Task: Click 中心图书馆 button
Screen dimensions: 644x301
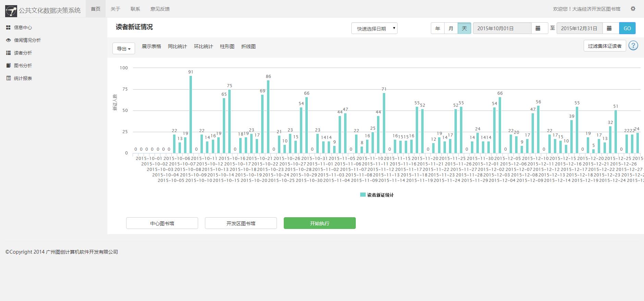Action: coord(162,223)
